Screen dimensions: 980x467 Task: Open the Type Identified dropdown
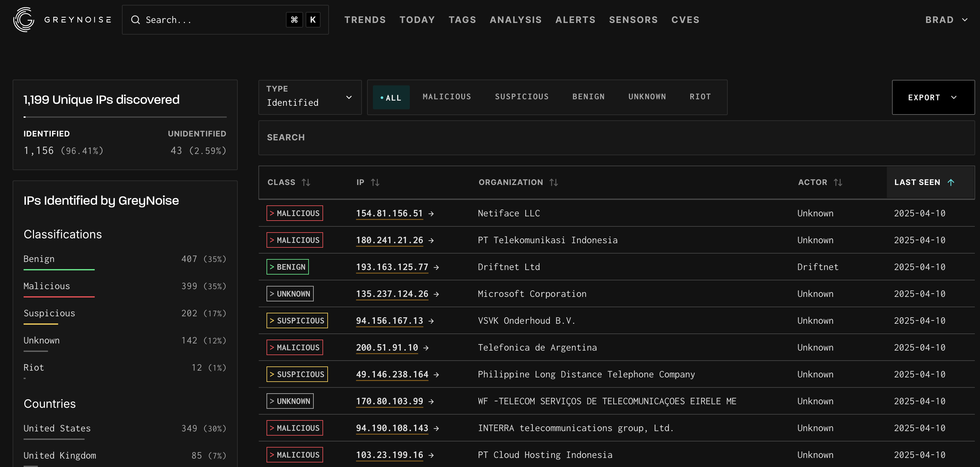[310, 97]
